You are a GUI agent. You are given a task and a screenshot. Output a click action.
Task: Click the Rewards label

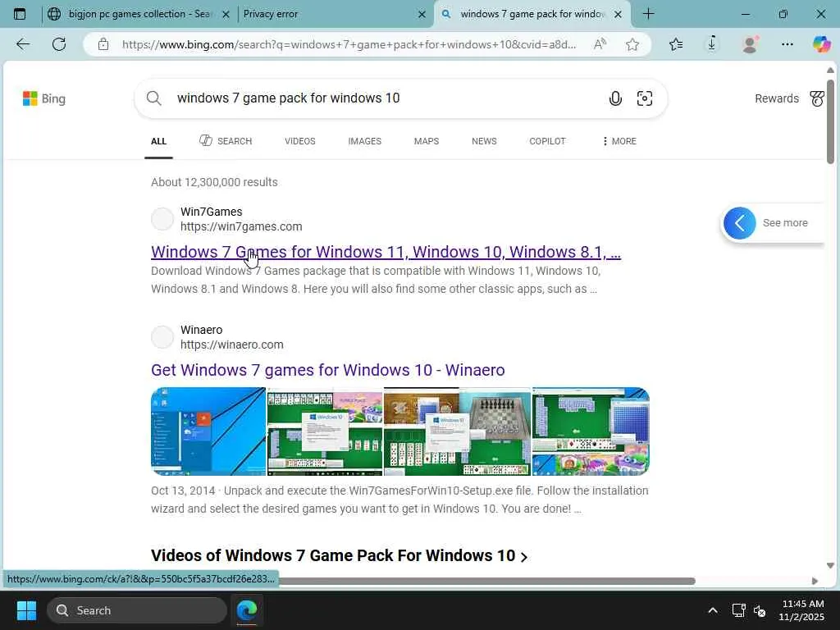tap(777, 98)
